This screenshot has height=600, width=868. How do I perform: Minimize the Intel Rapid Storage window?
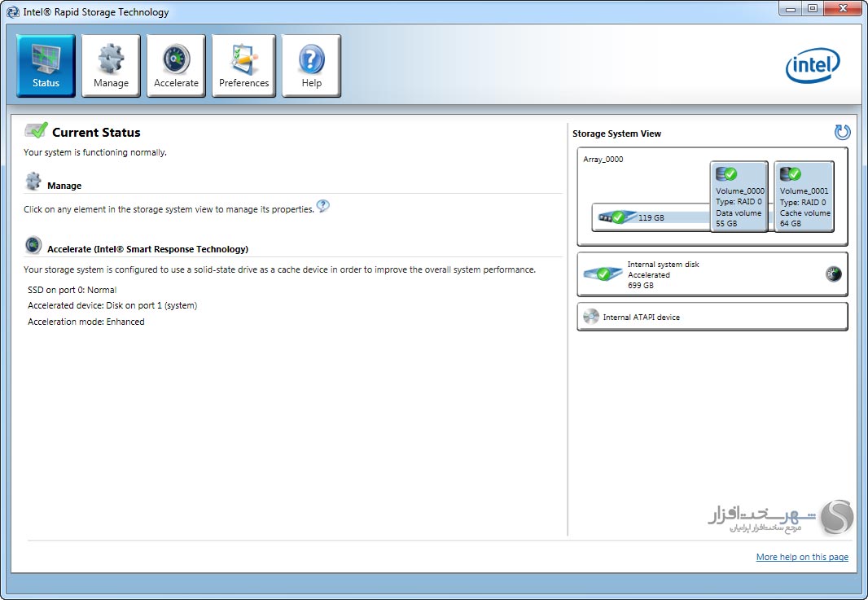coord(790,8)
